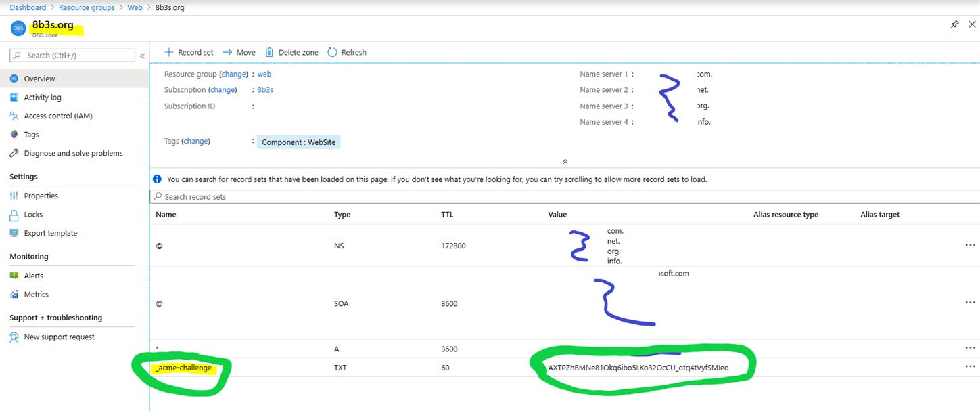Open Access control (IAM) page
The image size is (980, 411).
(x=57, y=116)
